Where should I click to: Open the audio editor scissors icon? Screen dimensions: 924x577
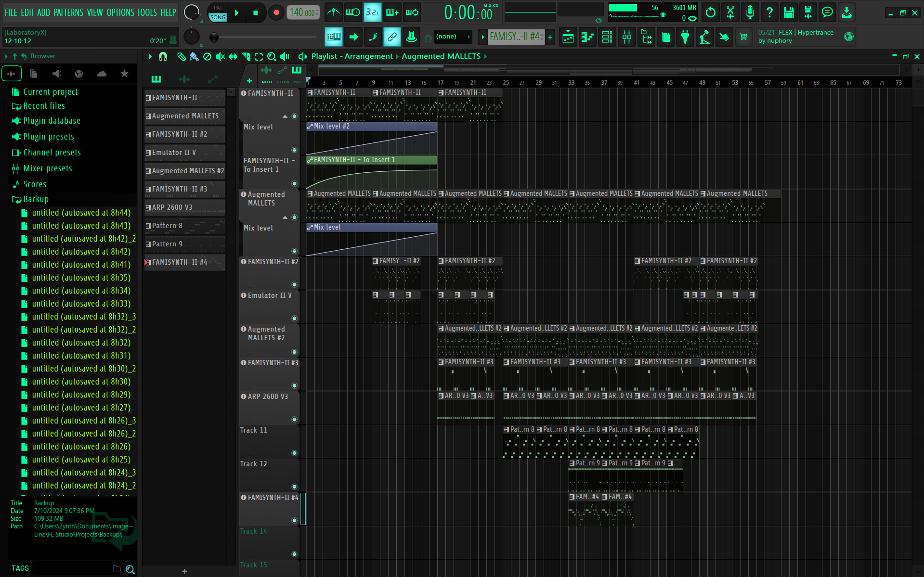(x=730, y=13)
